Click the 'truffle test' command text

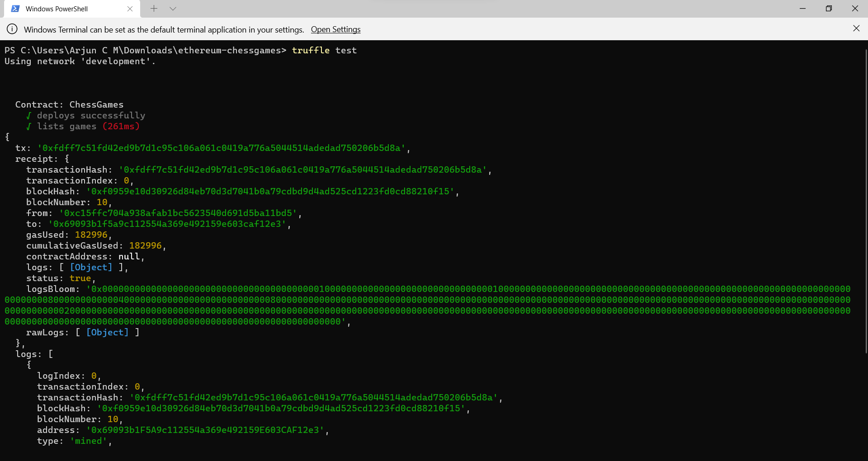[x=324, y=50]
